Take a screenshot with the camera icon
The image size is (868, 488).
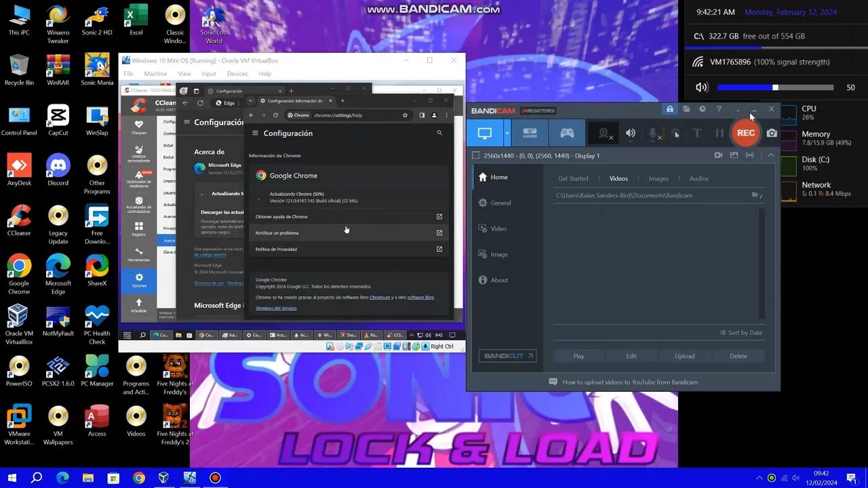tap(772, 133)
